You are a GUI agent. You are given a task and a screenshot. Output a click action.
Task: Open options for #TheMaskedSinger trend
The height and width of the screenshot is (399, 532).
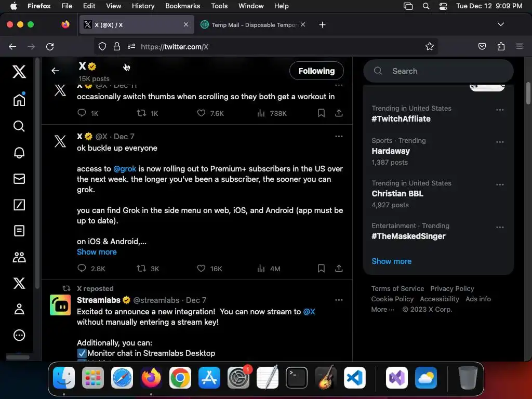499,228
